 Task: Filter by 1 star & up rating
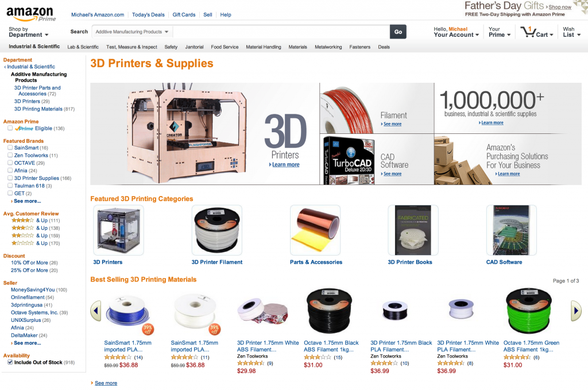pos(36,243)
